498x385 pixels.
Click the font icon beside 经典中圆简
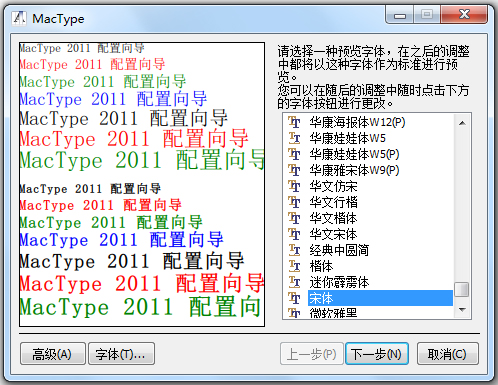tap(294, 250)
